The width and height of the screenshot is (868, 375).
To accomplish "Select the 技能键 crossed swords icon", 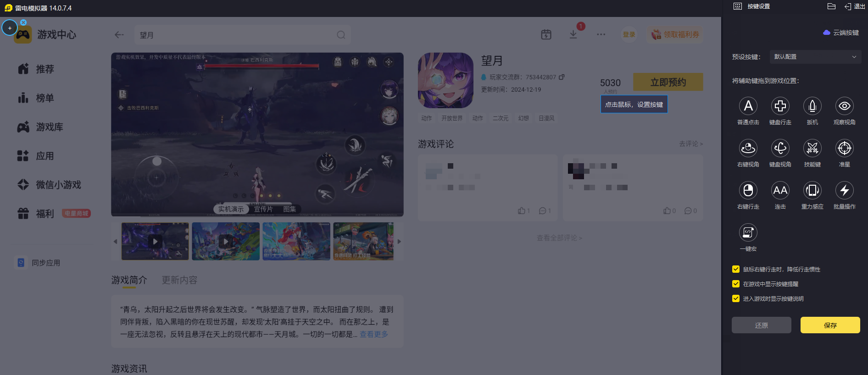I will click(x=812, y=148).
